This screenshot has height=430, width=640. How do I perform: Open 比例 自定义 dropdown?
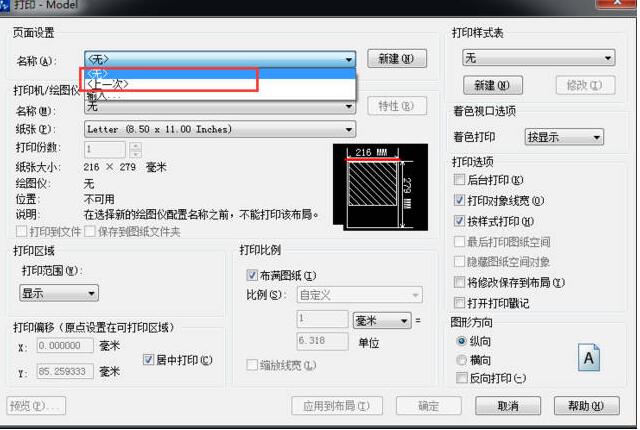click(360, 295)
